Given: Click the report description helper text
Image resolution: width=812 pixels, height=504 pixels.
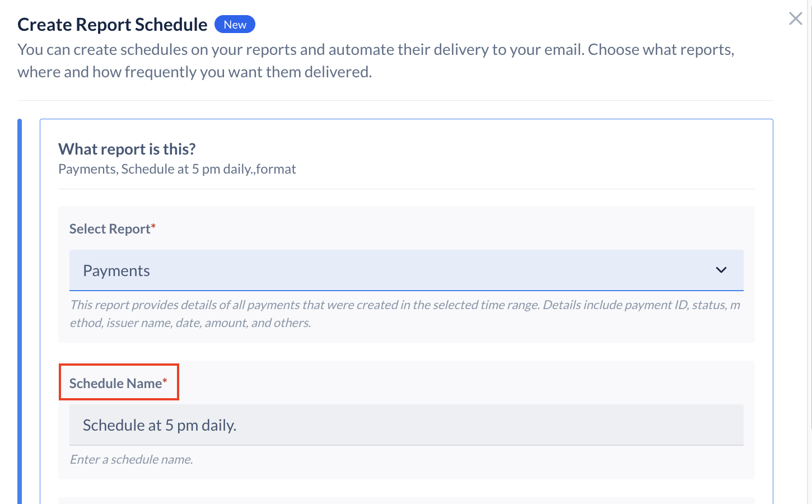Looking at the screenshot, I should click(405, 314).
